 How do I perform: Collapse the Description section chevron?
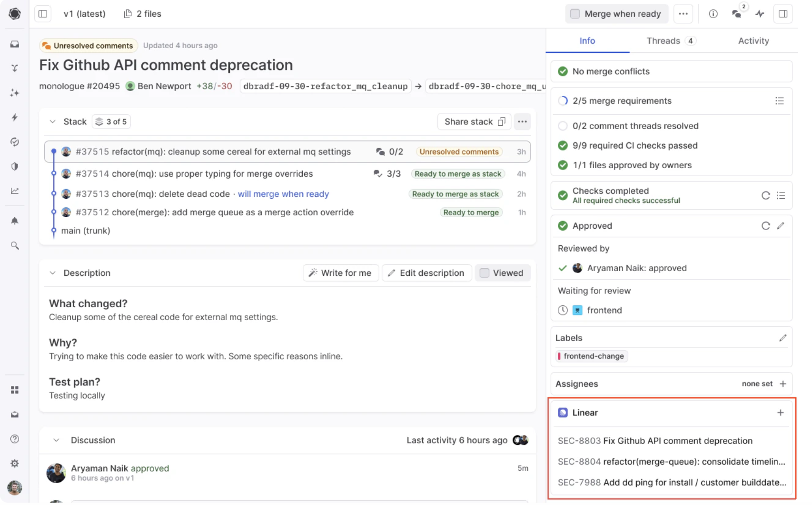tap(52, 273)
